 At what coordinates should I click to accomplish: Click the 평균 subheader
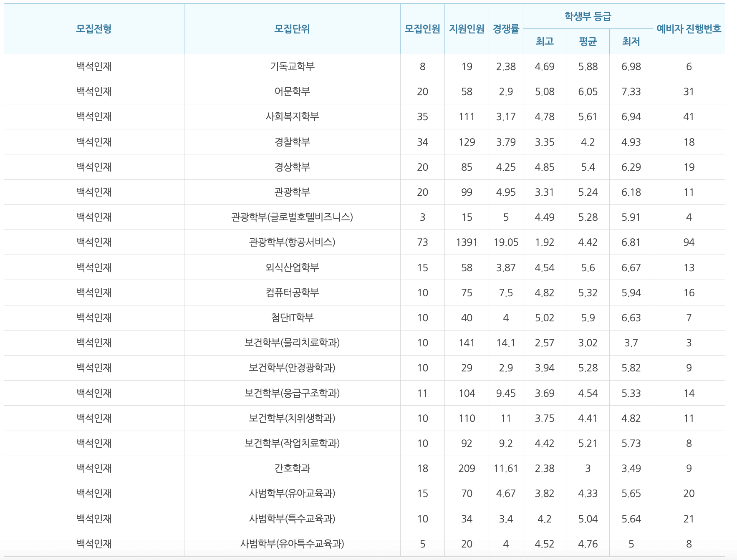pyautogui.click(x=587, y=41)
